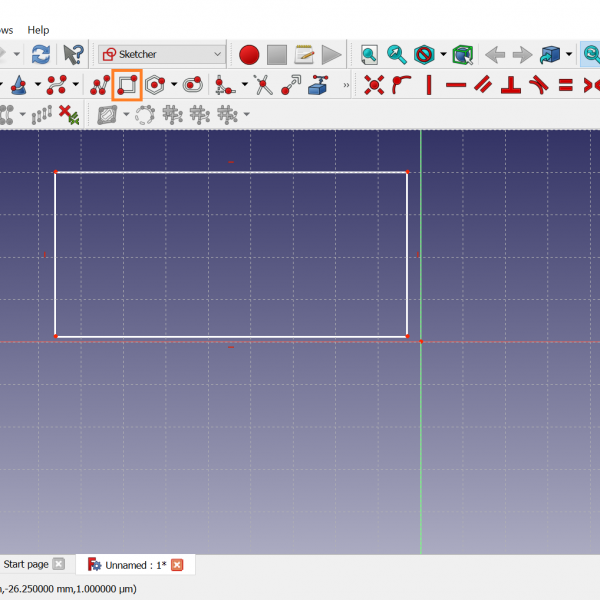Expand hidden toolbar items chevron

[x=347, y=85]
